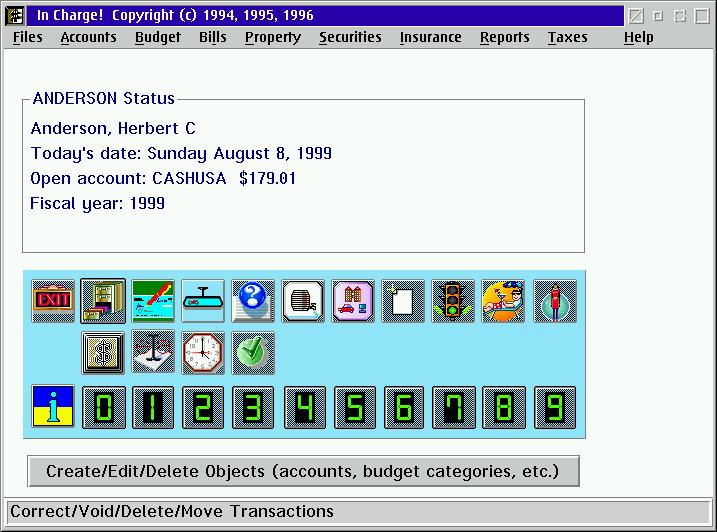Viewport: 717px width, 532px height.
Task: Click the blue and yellow info icon
Action: point(53,406)
